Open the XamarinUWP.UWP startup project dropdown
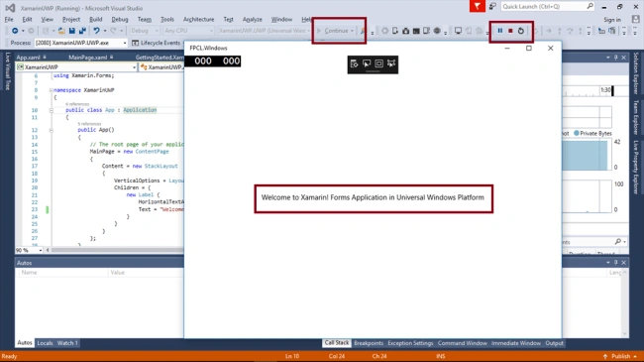 pyautogui.click(x=265, y=31)
